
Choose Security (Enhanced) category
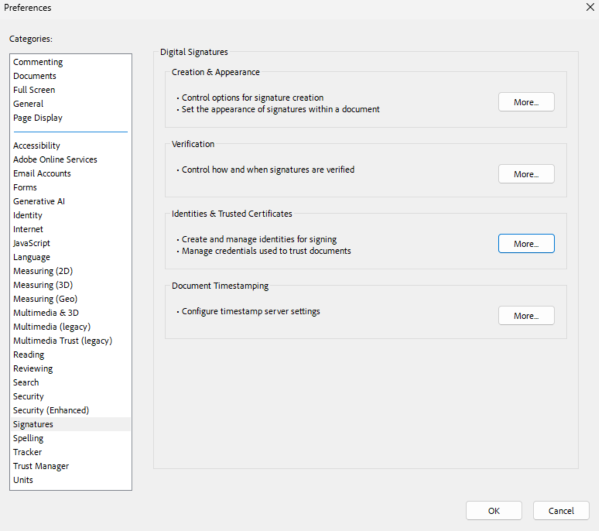click(51, 410)
